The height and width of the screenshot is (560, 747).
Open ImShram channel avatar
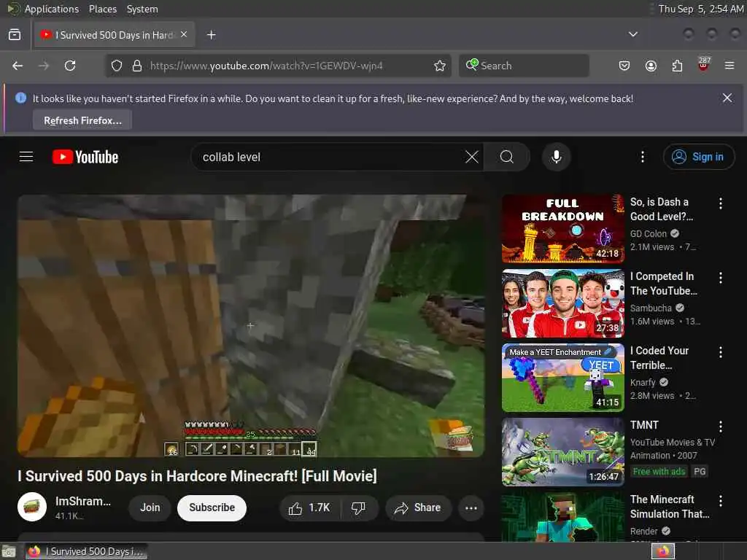[32, 507]
